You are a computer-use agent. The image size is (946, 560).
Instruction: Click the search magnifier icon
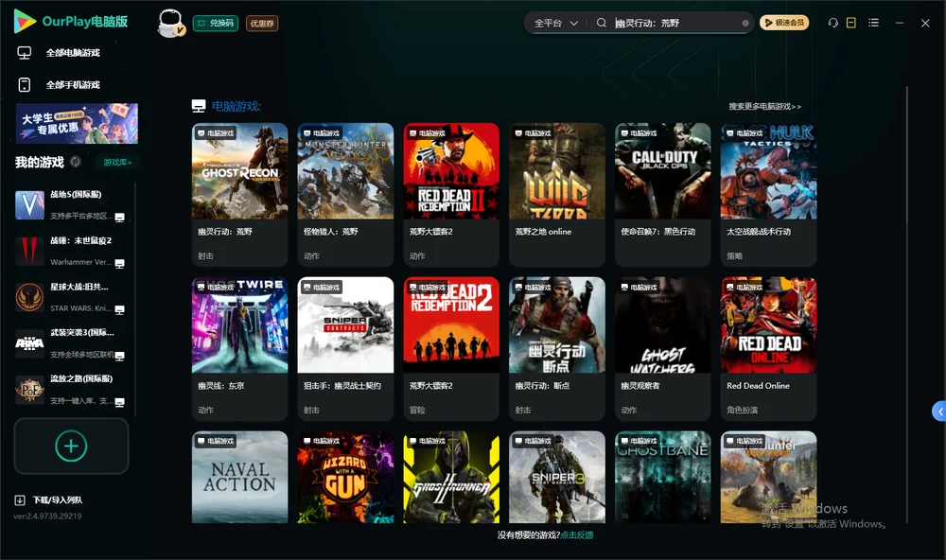click(601, 23)
